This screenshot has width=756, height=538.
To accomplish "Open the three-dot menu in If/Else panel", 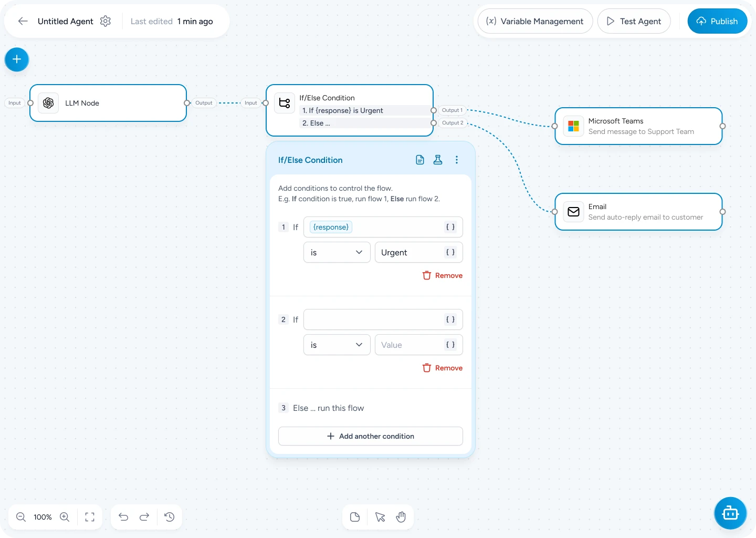I will [x=457, y=160].
